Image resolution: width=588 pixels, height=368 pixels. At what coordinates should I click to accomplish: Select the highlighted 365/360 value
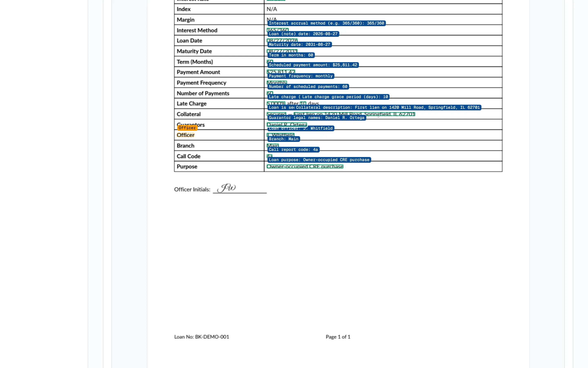pyautogui.click(x=277, y=30)
